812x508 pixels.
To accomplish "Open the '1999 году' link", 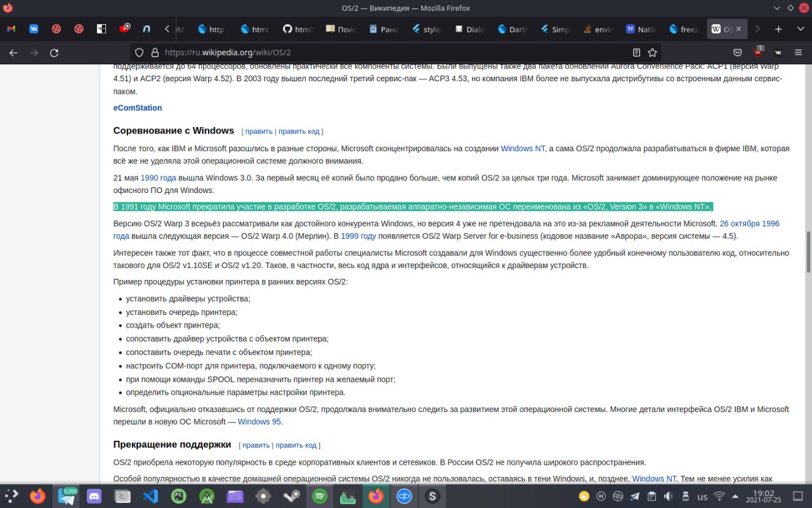I will tap(358, 236).
